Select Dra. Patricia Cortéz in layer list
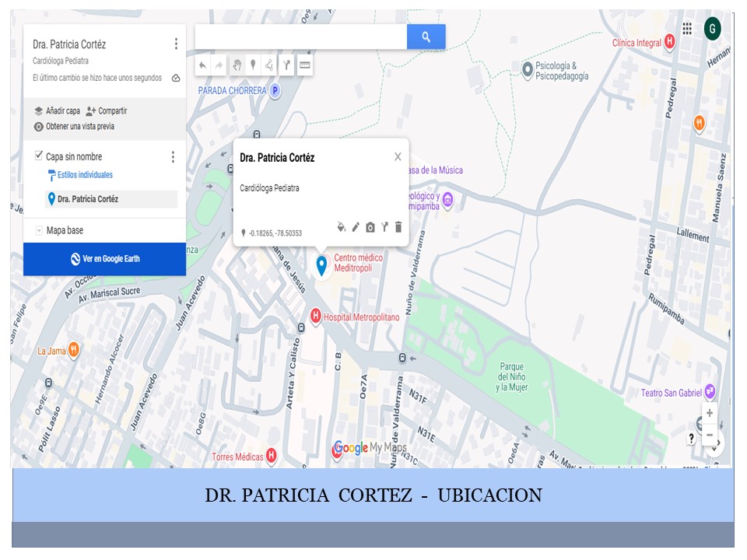The width and height of the screenshot is (747, 560). (111, 199)
